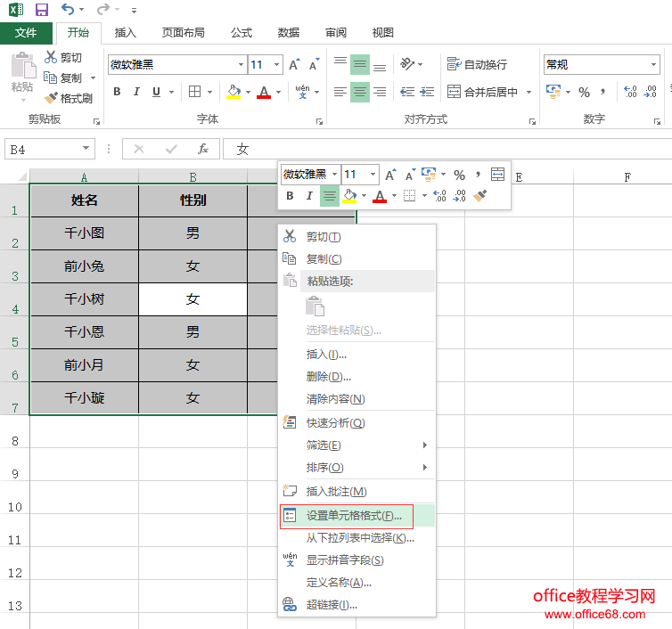The image size is (672, 629).
Task: Click the percent style icon in ribbon
Action: point(584,92)
